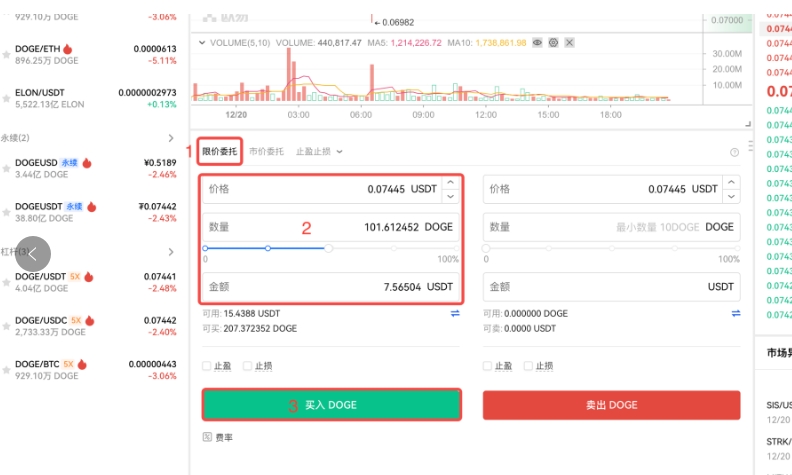Image resolution: width=792 pixels, height=475 pixels.
Task: Click the green 买入 DOGE button
Action: click(x=332, y=405)
